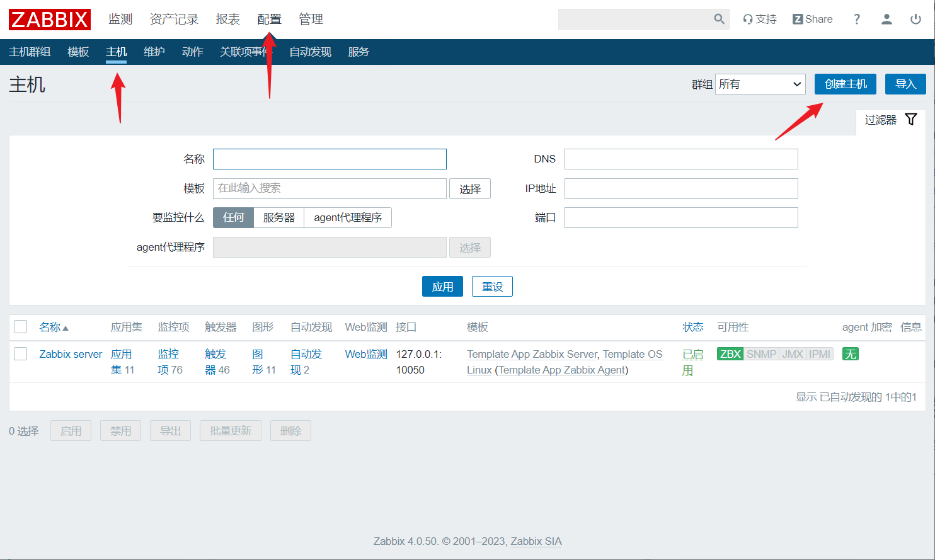Click the green ZBX availability badge
This screenshot has width=935, height=560.
tap(730, 354)
